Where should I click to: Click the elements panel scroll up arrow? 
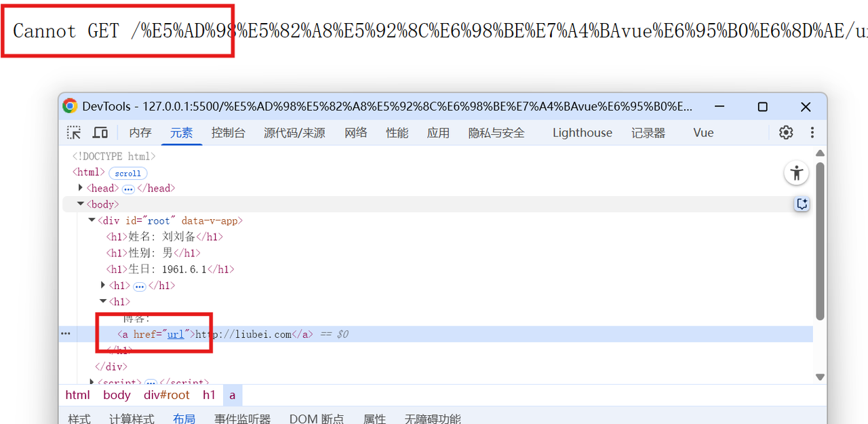tap(820, 154)
